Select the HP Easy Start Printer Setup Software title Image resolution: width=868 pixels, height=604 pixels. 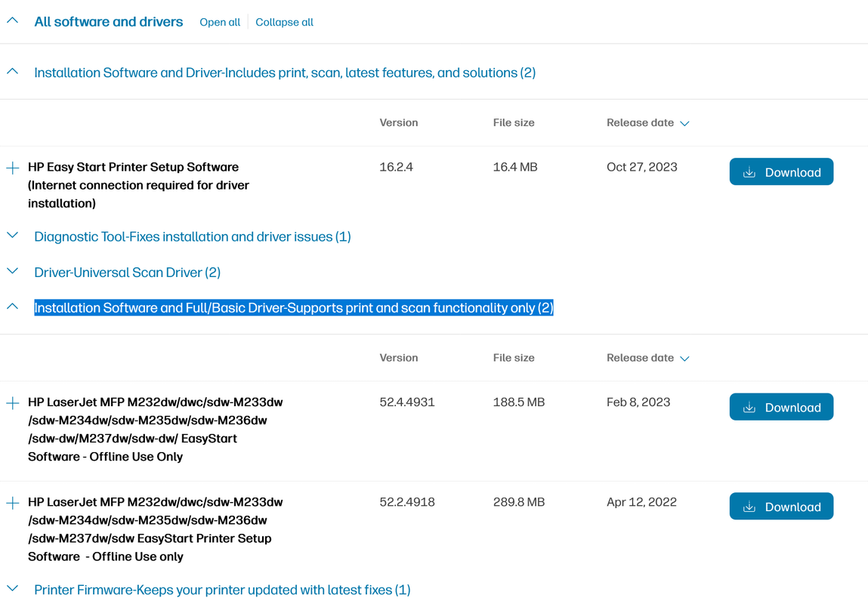[138, 185]
